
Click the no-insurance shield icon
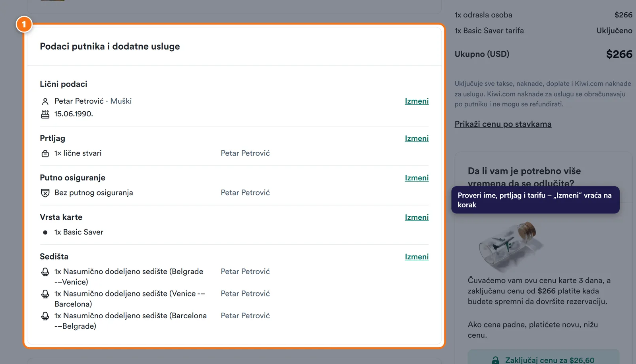point(45,193)
